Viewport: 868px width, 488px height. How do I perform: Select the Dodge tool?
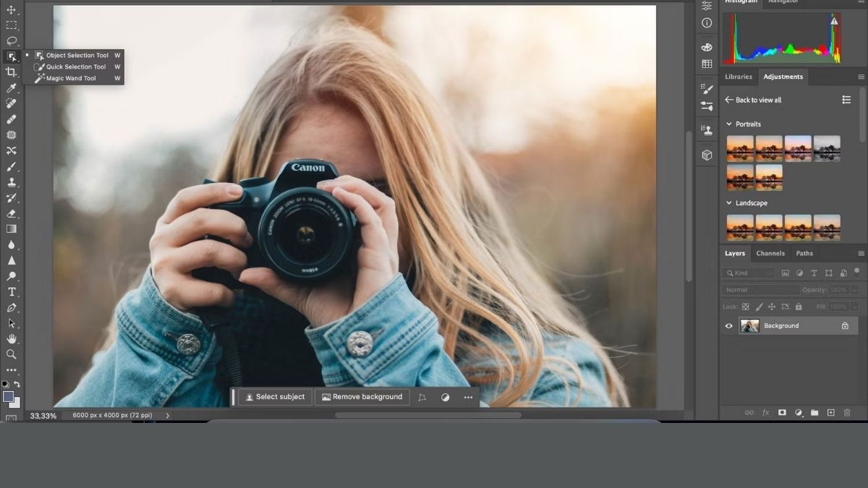click(11, 276)
